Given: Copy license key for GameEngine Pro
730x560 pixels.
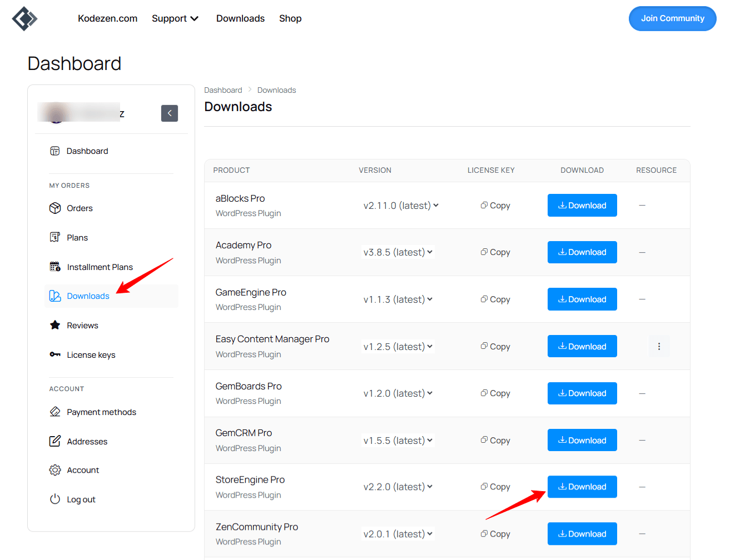Looking at the screenshot, I should 495,299.
